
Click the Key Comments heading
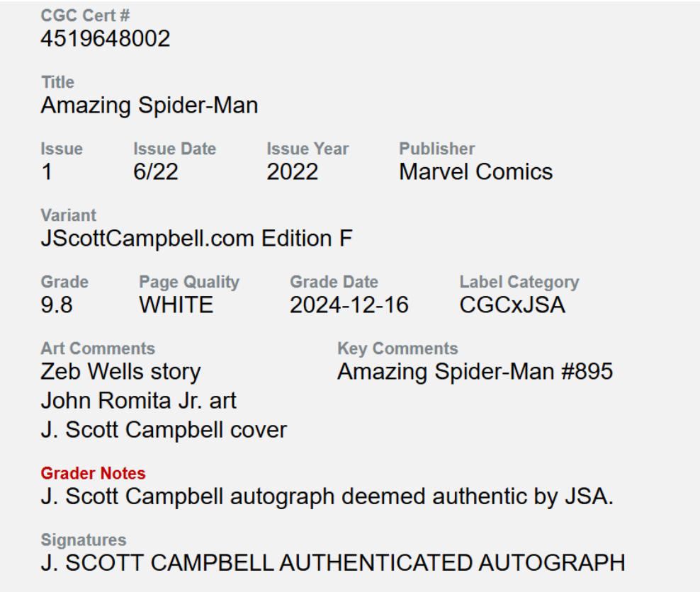click(397, 348)
